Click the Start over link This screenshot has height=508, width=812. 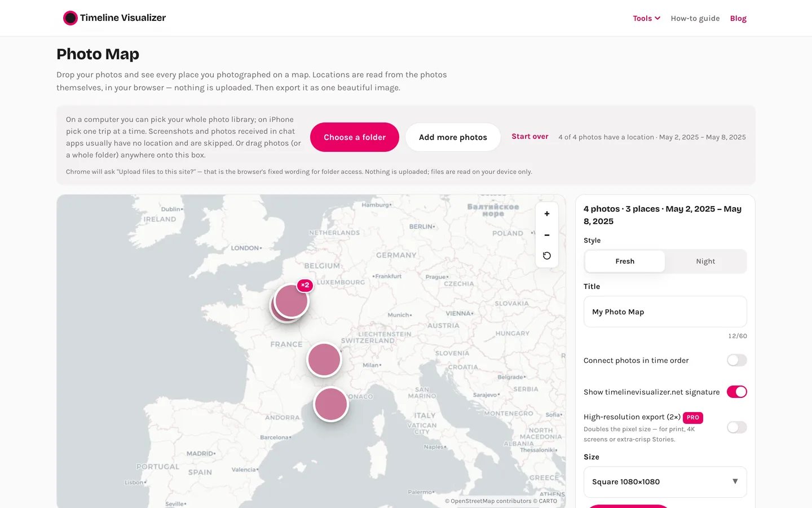pos(530,137)
